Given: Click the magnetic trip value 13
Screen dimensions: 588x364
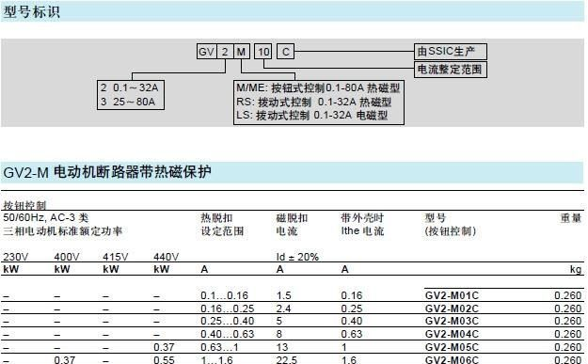Looking at the screenshot, I should (282, 347).
